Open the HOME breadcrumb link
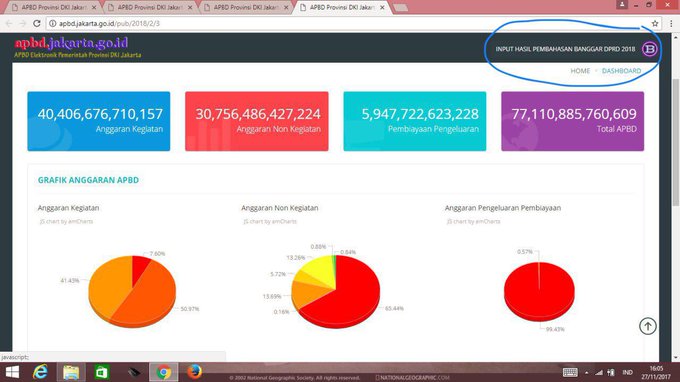This screenshot has width=680, height=382. [580, 71]
